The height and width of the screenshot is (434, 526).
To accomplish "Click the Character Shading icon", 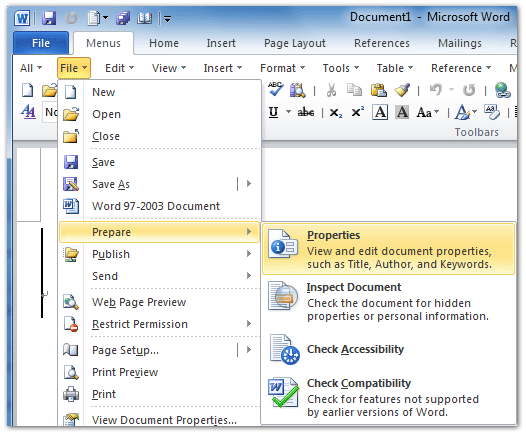I will pos(402,112).
